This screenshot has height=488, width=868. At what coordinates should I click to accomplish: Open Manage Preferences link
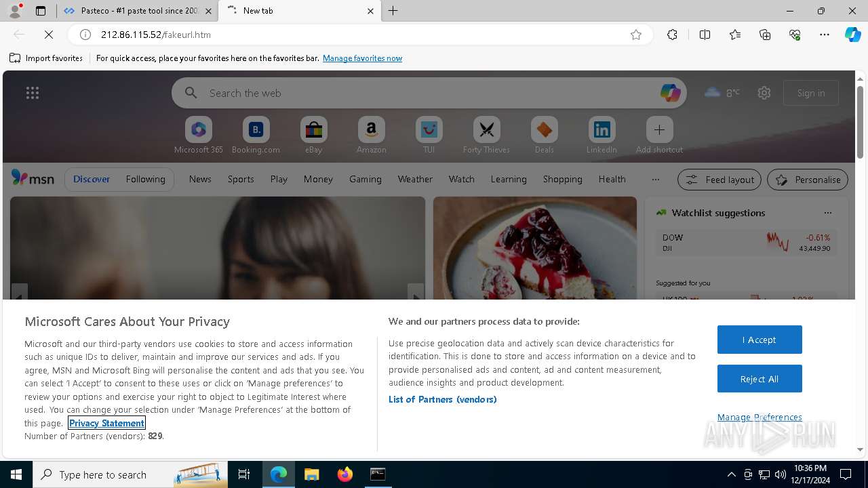click(x=759, y=417)
